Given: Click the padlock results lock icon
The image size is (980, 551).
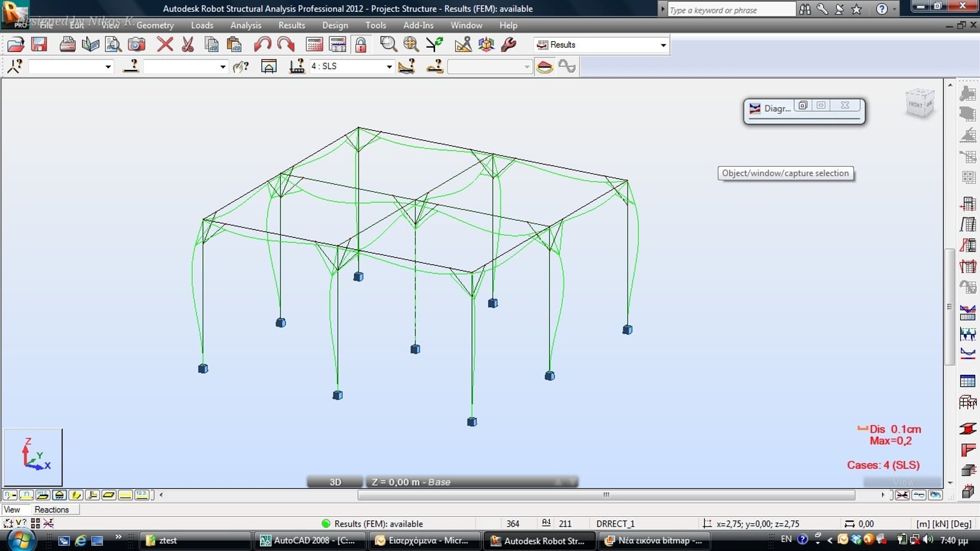Looking at the screenshot, I should (x=361, y=45).
